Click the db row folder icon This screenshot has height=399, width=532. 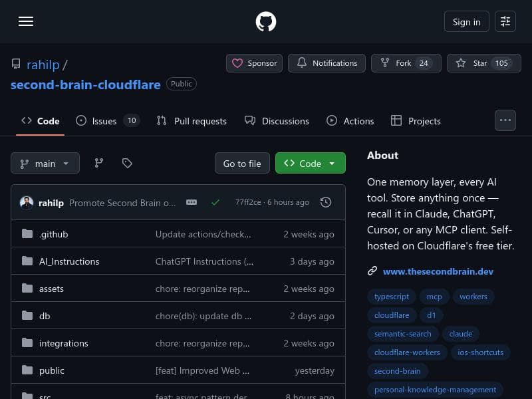tap(27, 315)
